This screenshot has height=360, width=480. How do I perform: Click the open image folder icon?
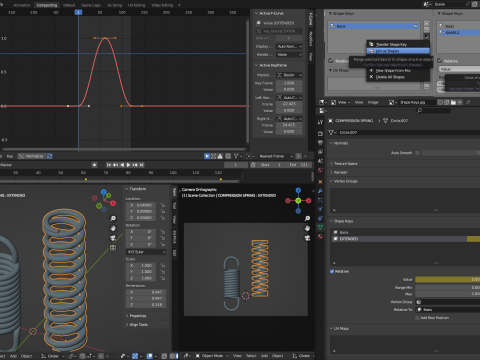(x=453, y=102)
